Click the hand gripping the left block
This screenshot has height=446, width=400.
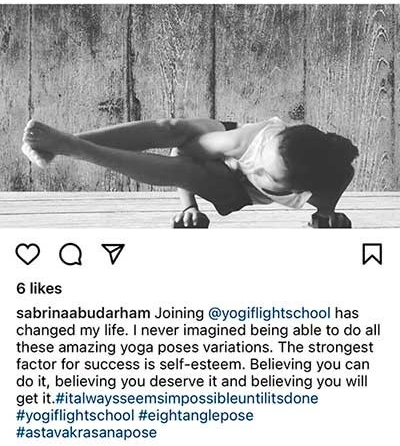click(x=189, y=217)
